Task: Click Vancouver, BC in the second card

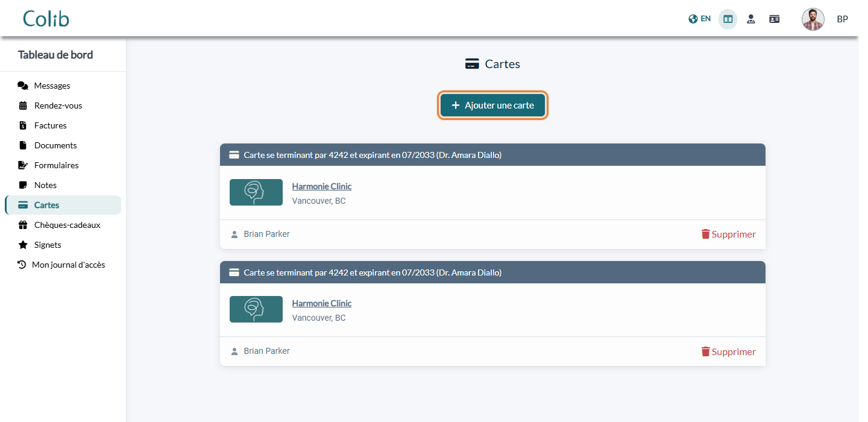Action: point(319,318)
